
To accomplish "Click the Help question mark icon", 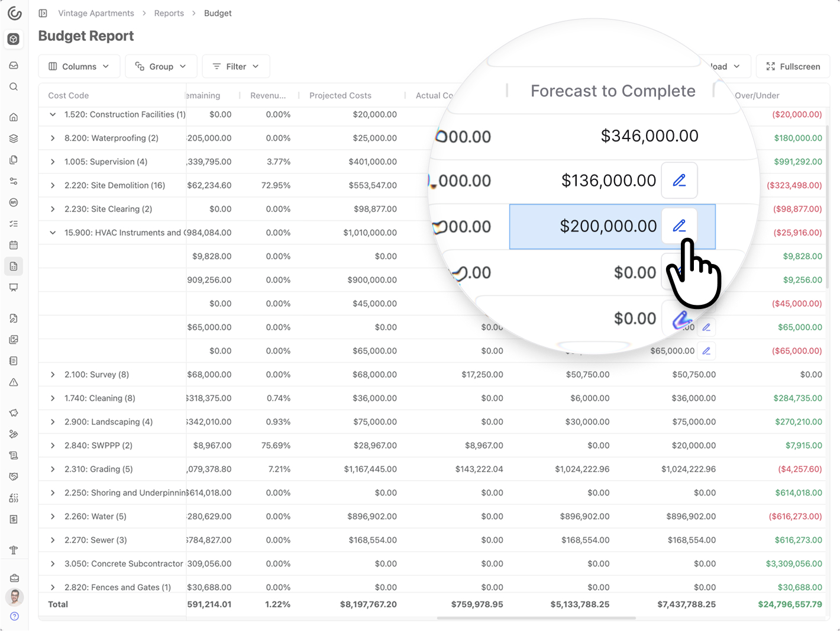I will (14, 616).
